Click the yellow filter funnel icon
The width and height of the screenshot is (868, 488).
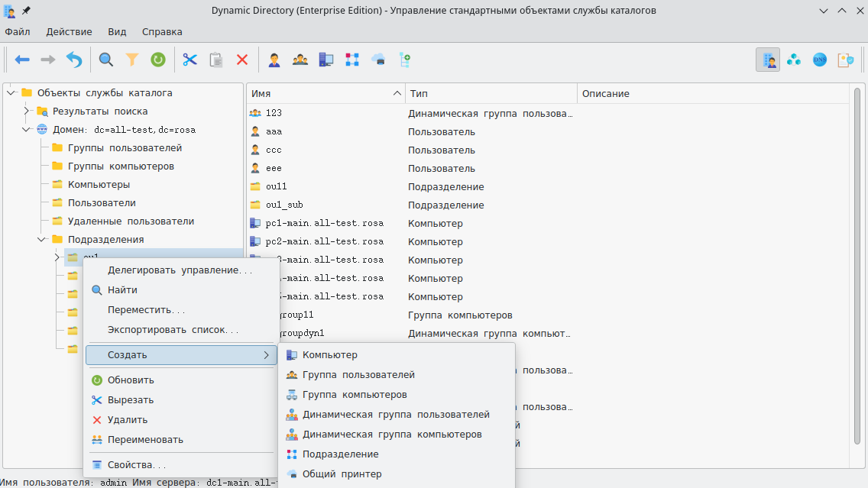pyautogui.click(x=132, y=60)
